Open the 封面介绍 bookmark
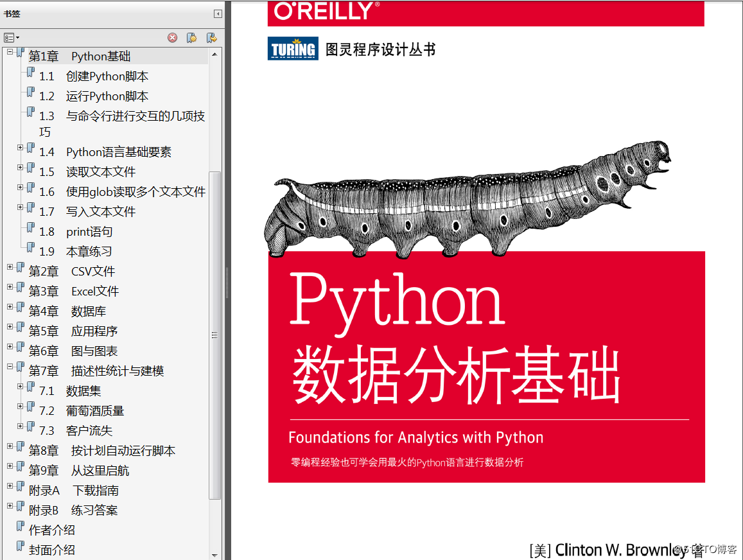 (51, 550)
